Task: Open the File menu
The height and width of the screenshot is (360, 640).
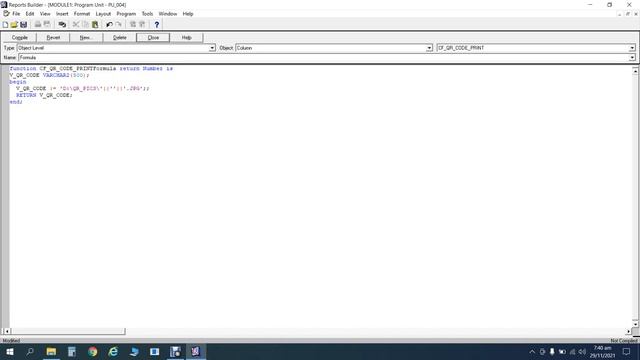Action: (16, 14)
